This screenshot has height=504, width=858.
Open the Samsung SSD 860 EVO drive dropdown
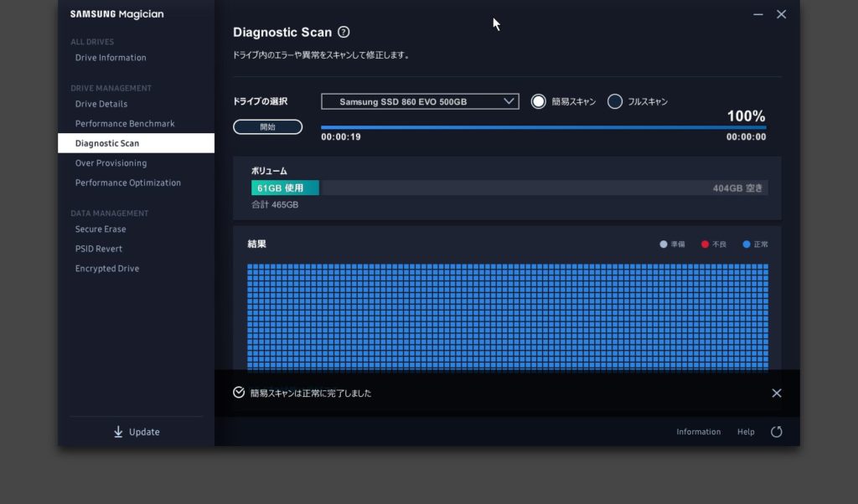click(421, 101)
